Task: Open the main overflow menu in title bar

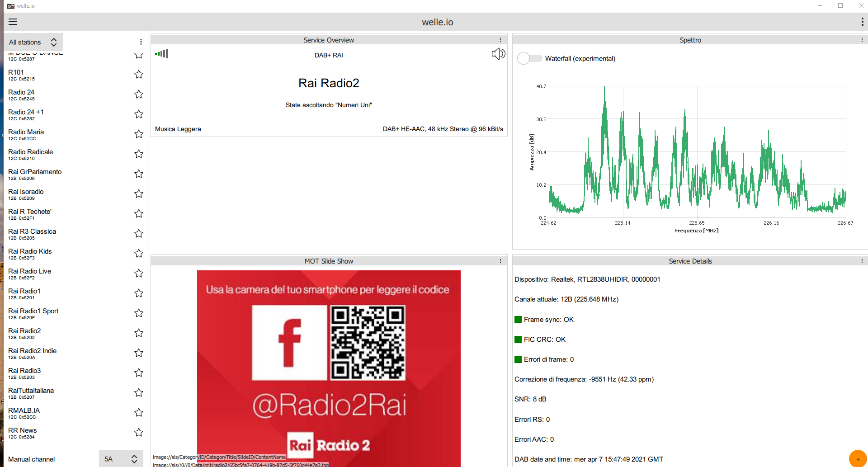Action: [x=862, y=22]
